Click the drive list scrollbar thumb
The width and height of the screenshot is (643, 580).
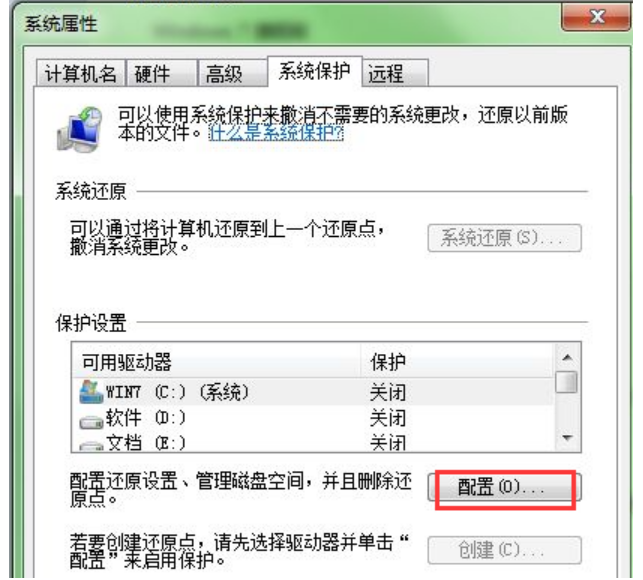pos(567,381)
